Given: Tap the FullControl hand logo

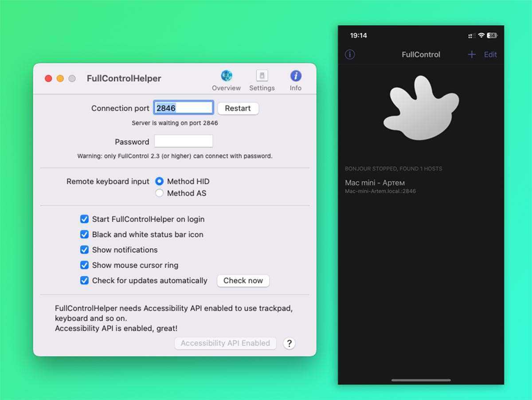Looking at the screenshot, I should tap(420, 109).
